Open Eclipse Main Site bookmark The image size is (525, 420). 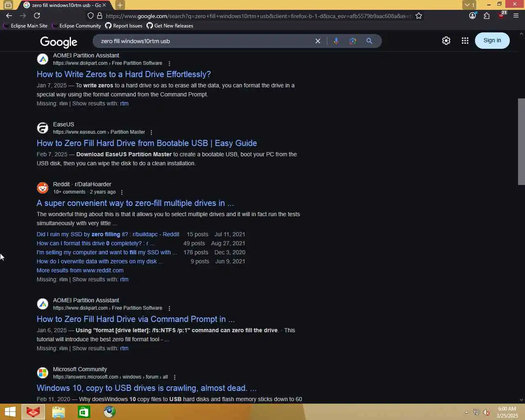(25, 25)
